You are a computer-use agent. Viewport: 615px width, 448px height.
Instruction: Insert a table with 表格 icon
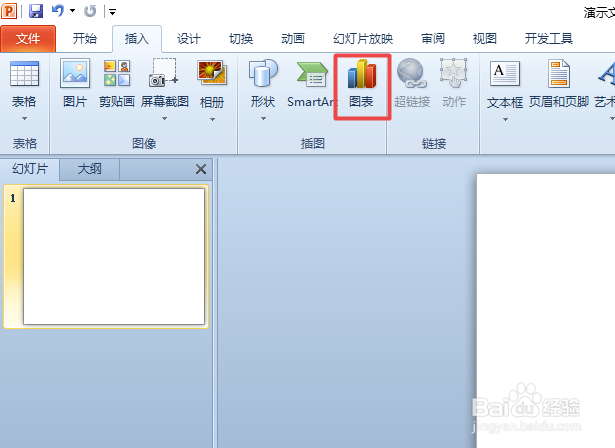24,74
